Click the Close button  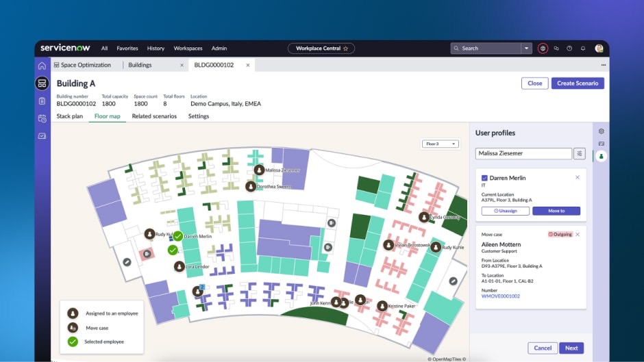click(x=534, y=83)
